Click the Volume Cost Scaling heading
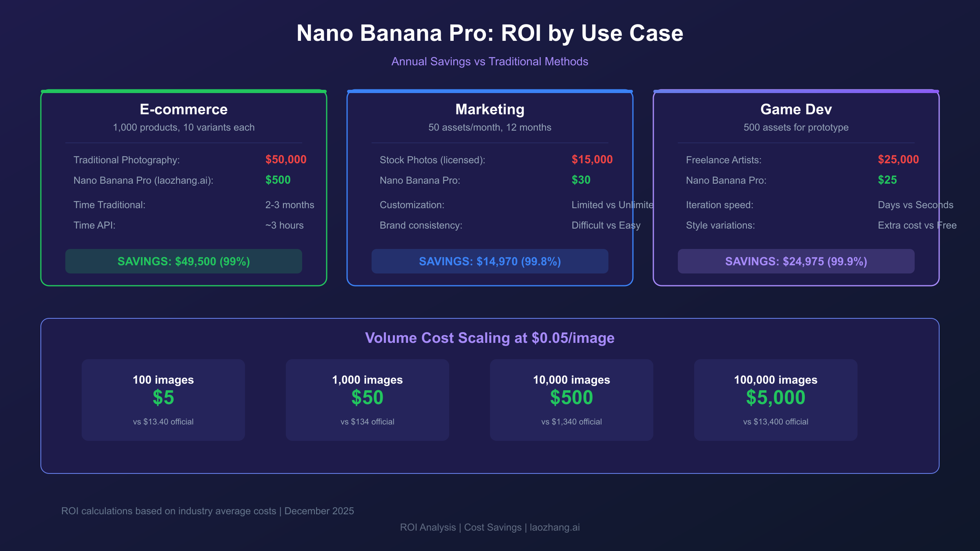The height and width of the screenshot is (551, 980). [490, 338]
